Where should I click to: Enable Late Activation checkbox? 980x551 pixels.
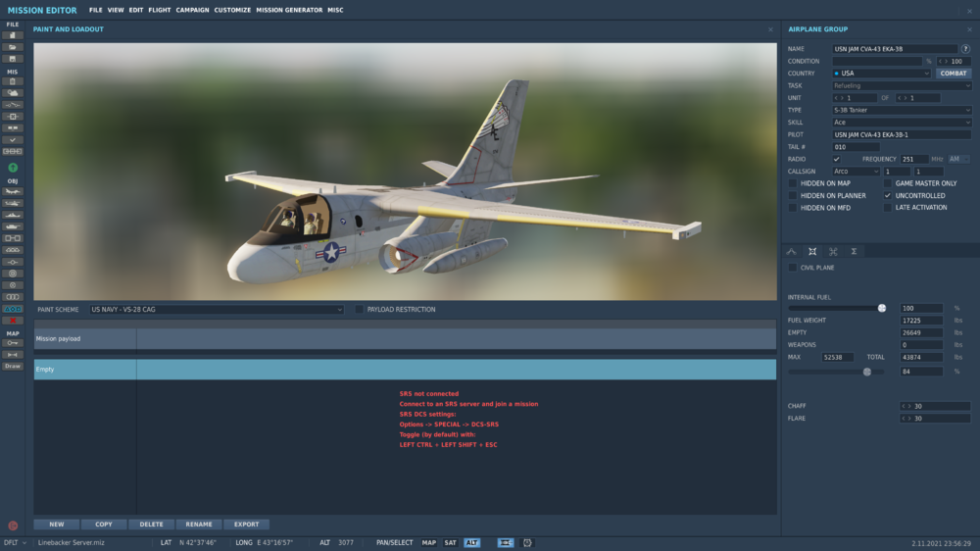click(x=888, y=208)
